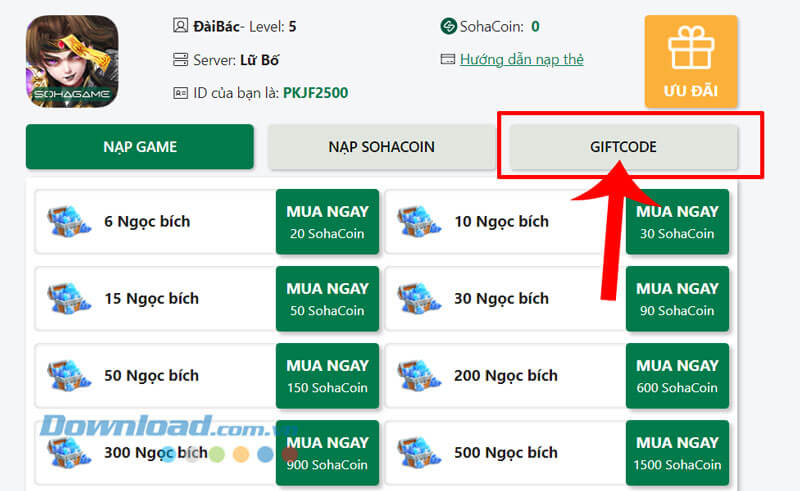Buy 15 Ngọc bích for 50 SohaCoin
Image resolution: width=800 pixels, height=491 pixels.
click(x=328, y=299)
